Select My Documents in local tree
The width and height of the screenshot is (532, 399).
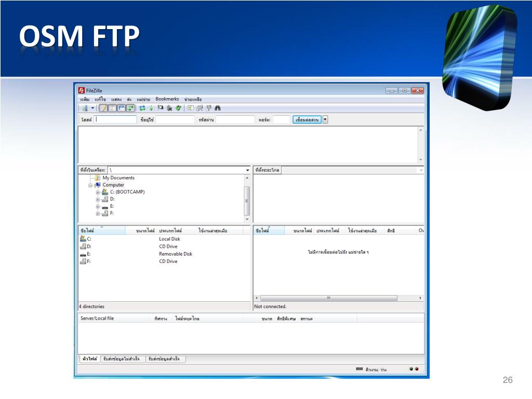[118, 178]
